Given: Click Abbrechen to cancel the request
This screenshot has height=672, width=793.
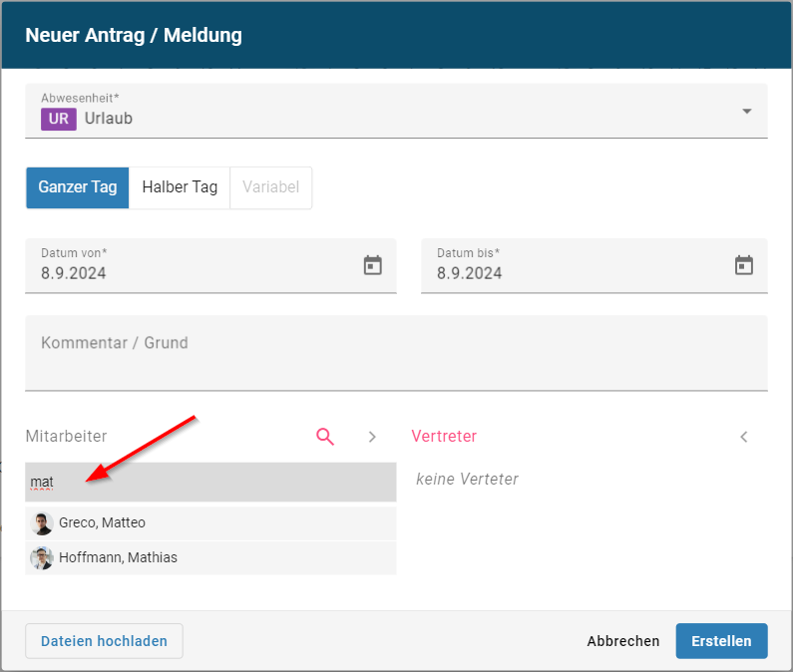Looking at the screenshot, I should 623,641.
